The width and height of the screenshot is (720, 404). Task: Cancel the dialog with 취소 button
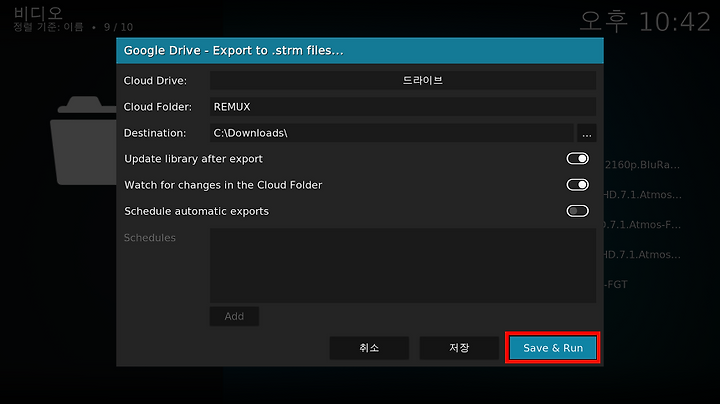pyautogui.click(x=369, y=348)
